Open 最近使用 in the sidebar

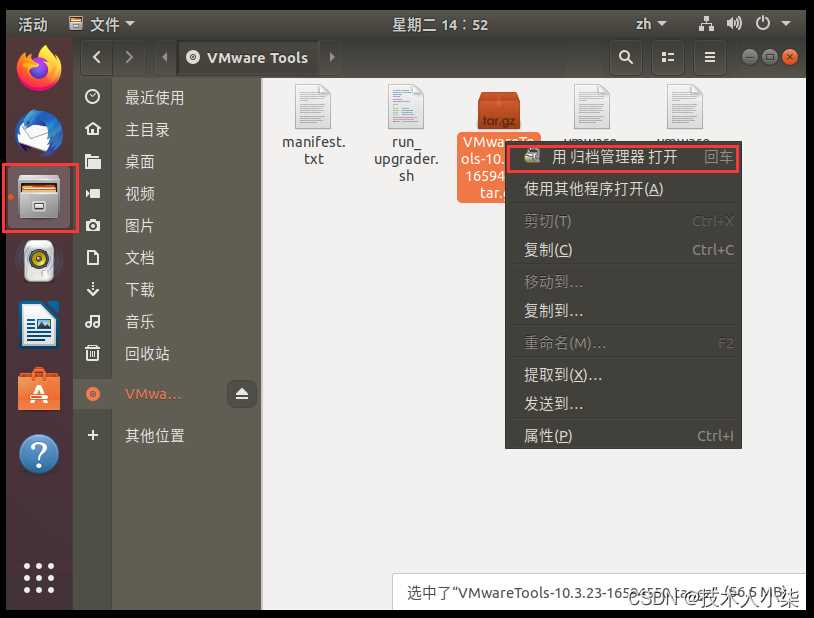[168, 97]
